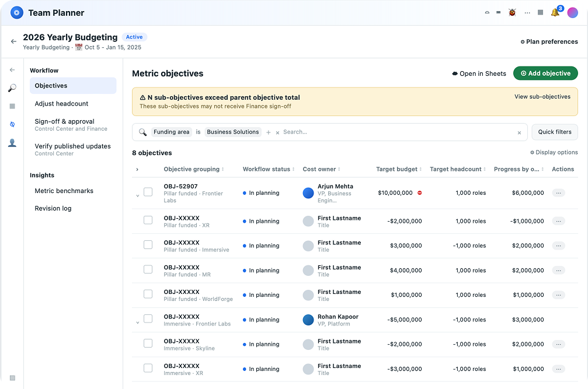The width and height of the screenshot is (588, 389).
Task: Click the person icon in the left rail
Action: pyautogui.click(x=12, y=143)
